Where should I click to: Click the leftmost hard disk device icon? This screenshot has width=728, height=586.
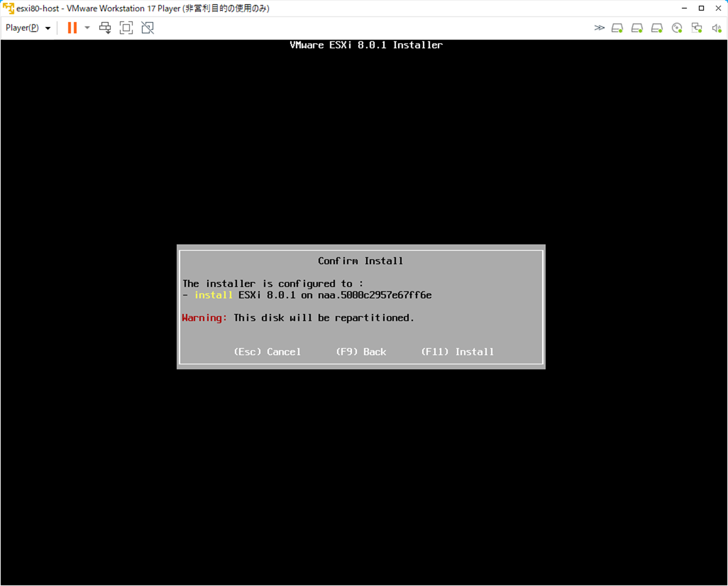(617, 28)
